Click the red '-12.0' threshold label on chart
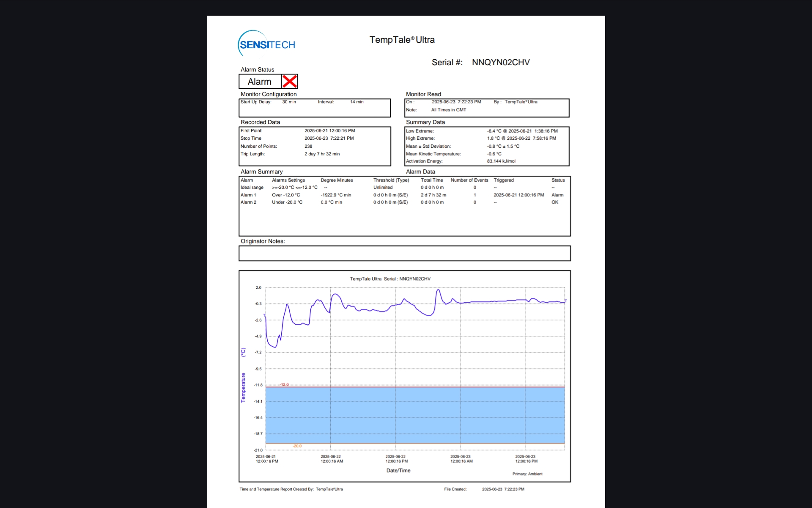This screenshot has width=812, height=508. 284,384
